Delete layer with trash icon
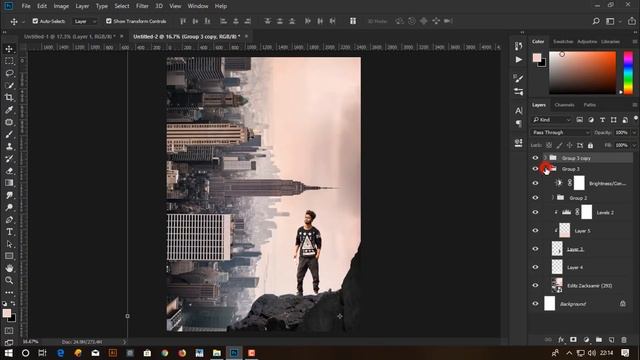The height and width of the screenshot is (360, 640). point(624,340)
